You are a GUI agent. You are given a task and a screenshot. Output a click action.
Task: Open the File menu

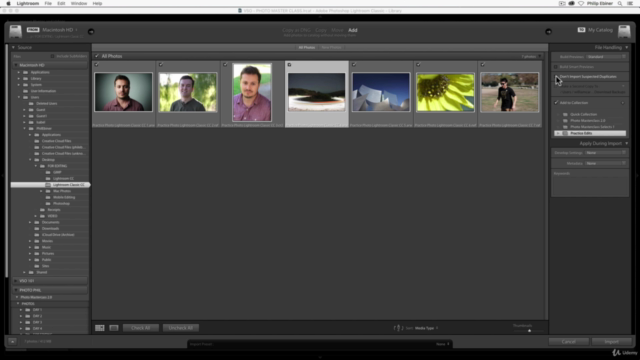pos(48,3)
